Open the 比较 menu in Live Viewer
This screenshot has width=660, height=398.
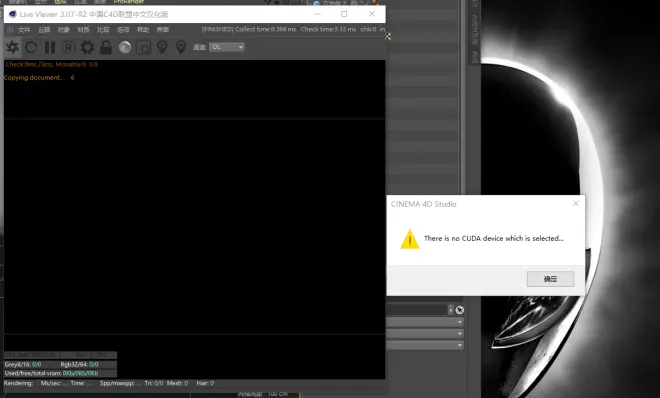(x=103, y=30)
